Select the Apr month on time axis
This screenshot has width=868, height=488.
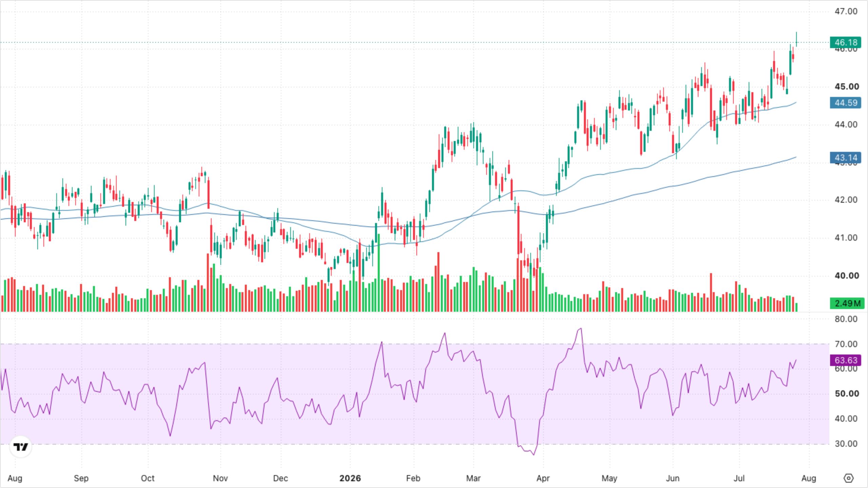click(543, 478)
